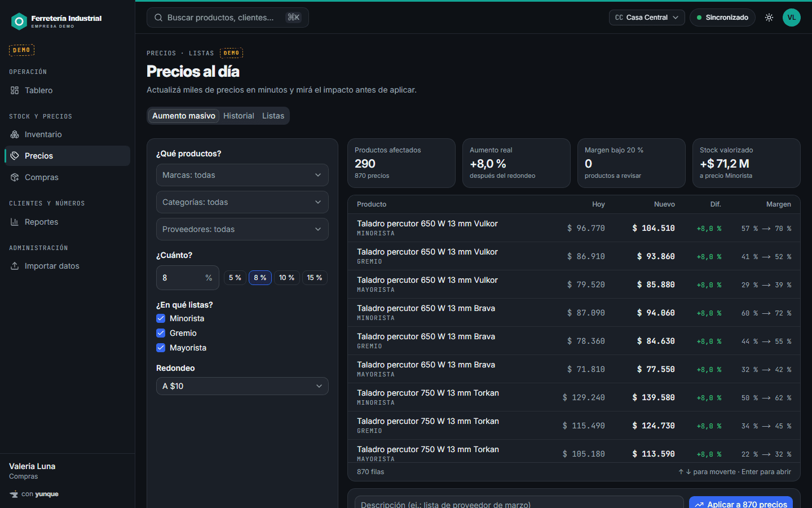
Task: Open the Categorías: todas dropdown
Action: tap(242, 202)
